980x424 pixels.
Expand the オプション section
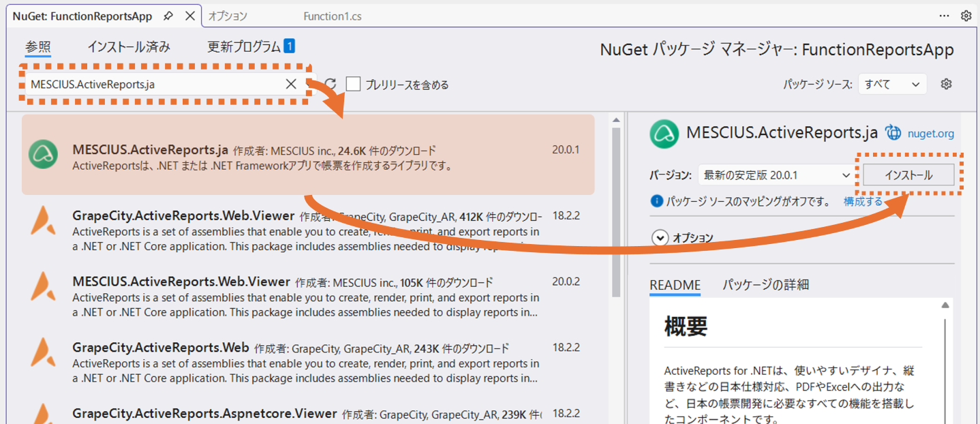660,238
